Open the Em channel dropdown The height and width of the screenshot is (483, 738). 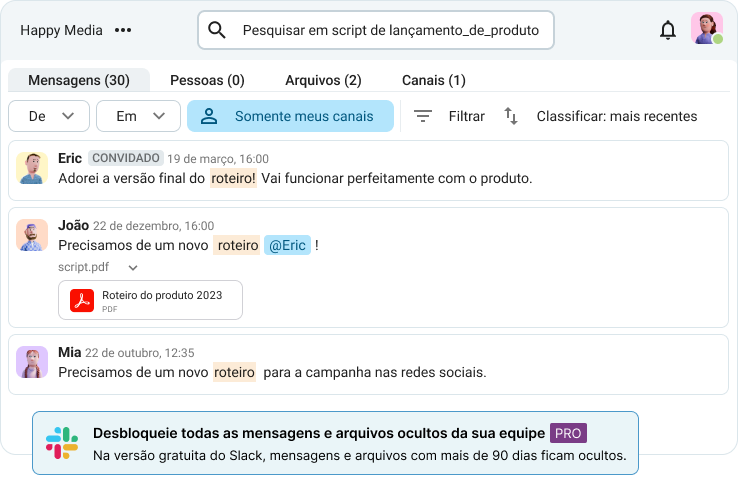pos(138,116)
